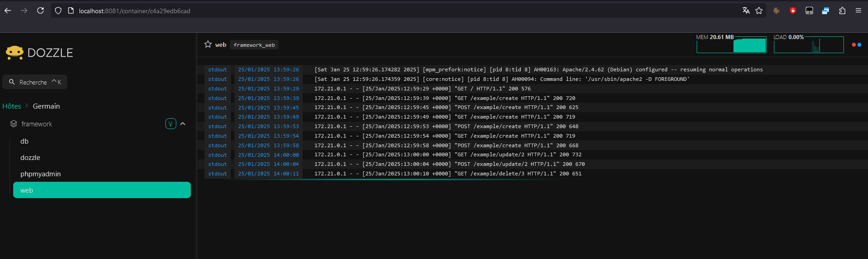Click the red shield extension icon
This screenshot has height=259, width=868.
click(793, 10)
